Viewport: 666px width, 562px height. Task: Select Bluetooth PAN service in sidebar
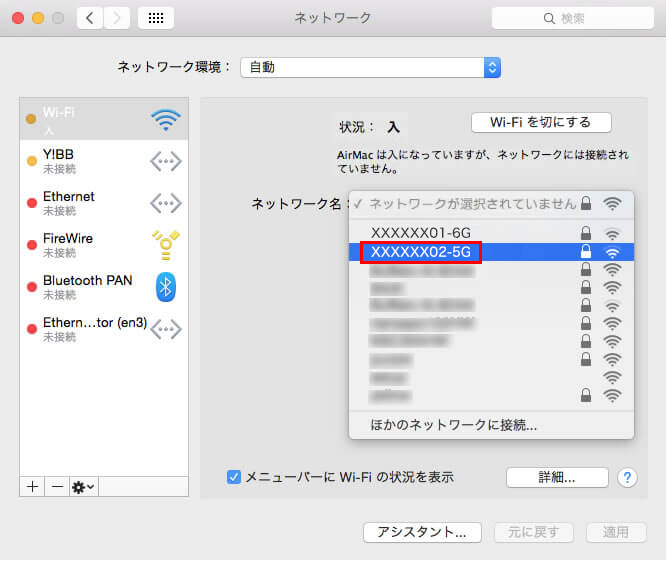pyautogui.click(x=104, y=287)
